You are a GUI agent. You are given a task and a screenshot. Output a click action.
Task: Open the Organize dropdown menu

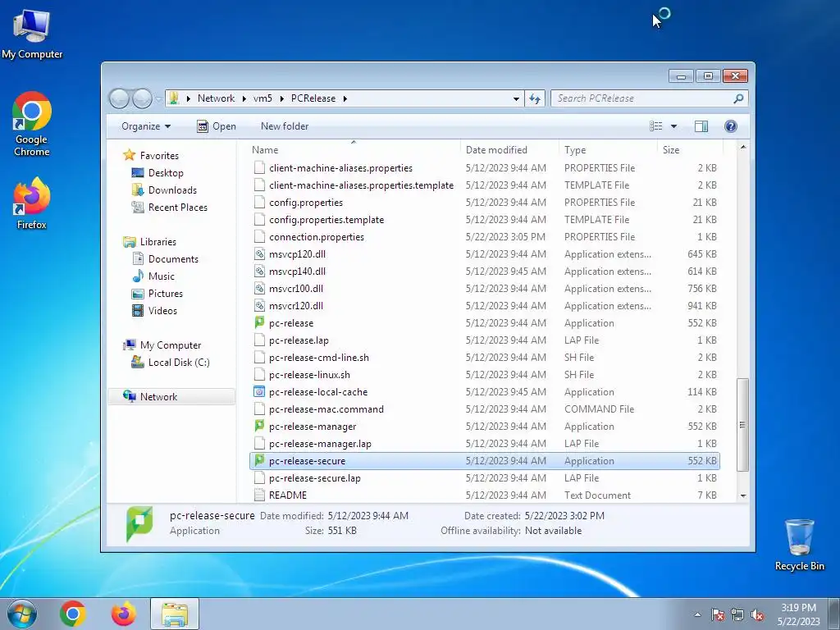pos(146,126)
